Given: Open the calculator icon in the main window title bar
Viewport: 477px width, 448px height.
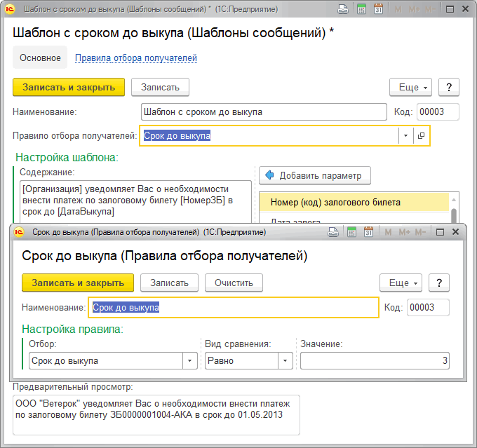Looking at the screenshot, I should (x=361, y=9).
